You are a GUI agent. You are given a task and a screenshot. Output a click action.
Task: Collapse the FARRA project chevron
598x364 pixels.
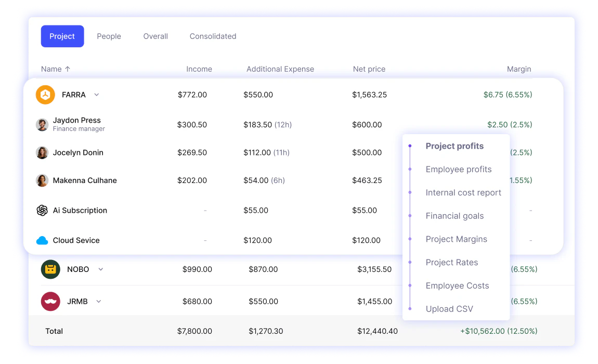tap(97, 95)
